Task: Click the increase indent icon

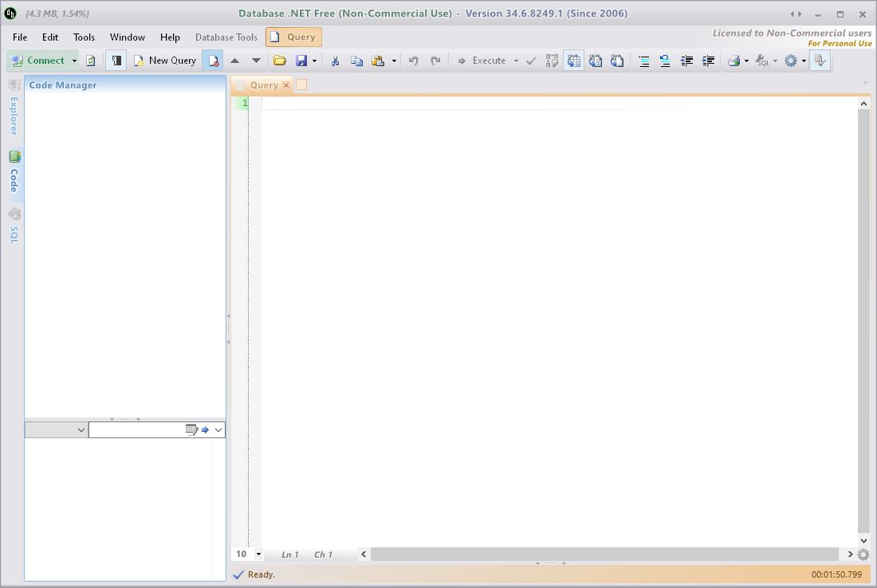Action: pyautogui.click(x=708, y=61)
